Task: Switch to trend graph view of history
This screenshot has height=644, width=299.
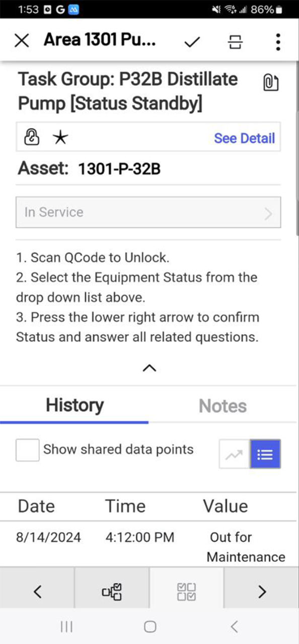Action: point(233,454)
